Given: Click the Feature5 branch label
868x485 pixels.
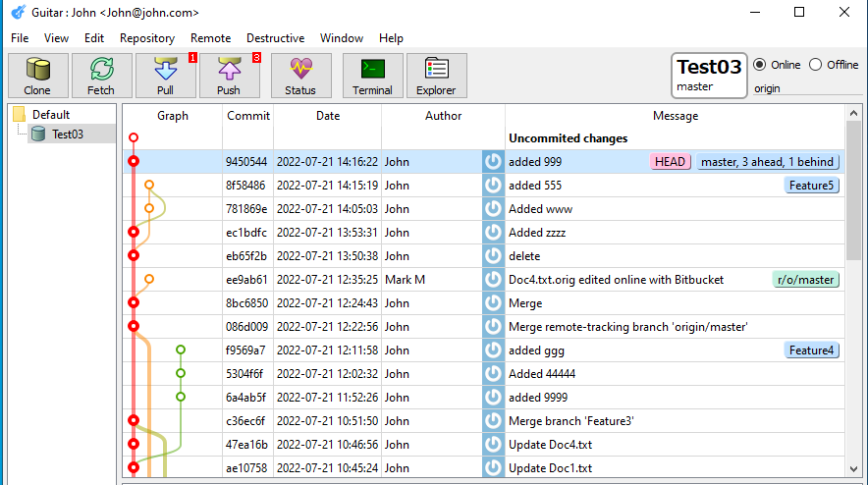Looking at the screenshot, I should 811,185.
